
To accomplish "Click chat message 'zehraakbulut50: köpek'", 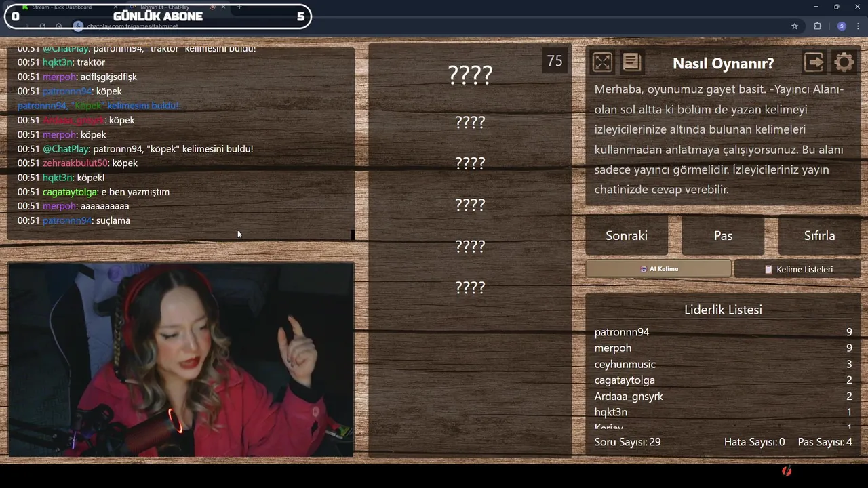I will coord(77,163).
